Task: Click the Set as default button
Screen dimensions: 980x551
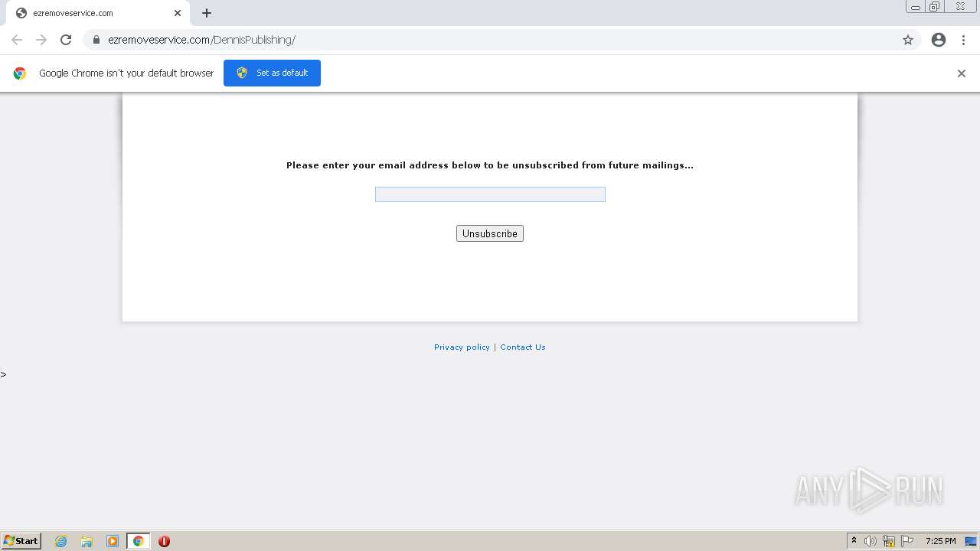Action: [x=272, y=73]
